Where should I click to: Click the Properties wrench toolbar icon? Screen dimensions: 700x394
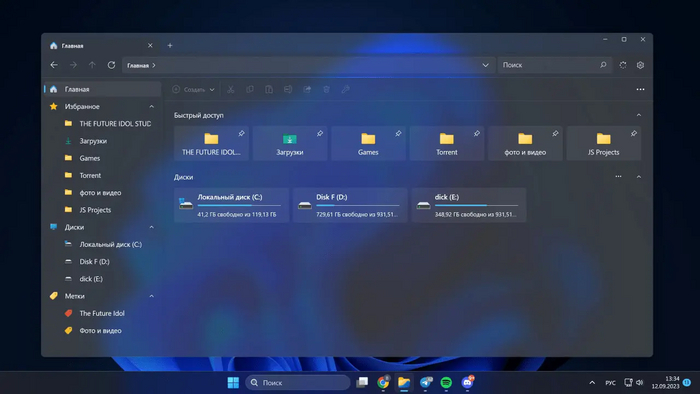coord(346,90)
